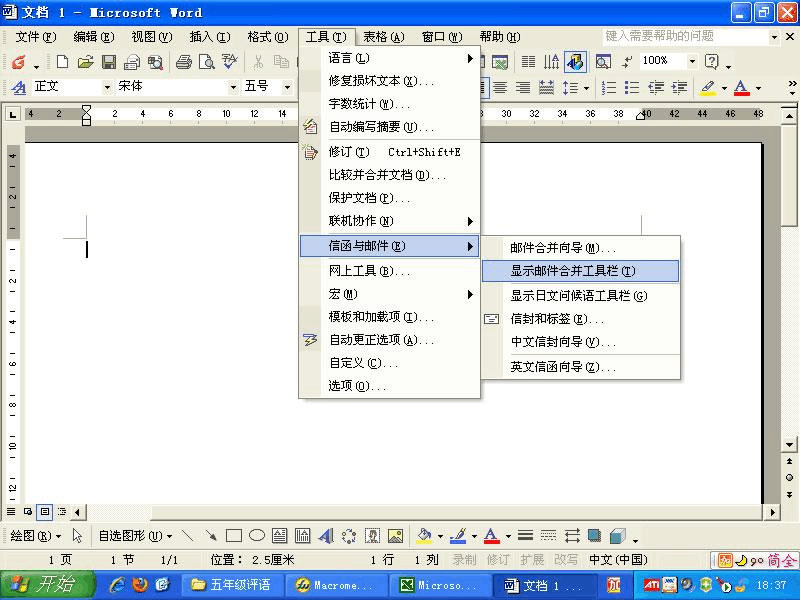Choose 邮件合并向导(M) in submenu

click(580, 248)
